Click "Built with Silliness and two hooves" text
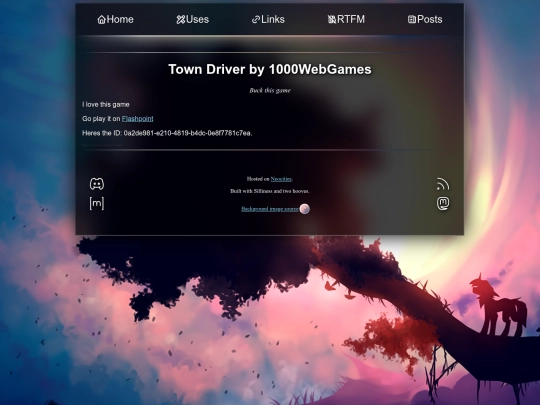The width and height of the screenshot is (540, 405). 269,191
